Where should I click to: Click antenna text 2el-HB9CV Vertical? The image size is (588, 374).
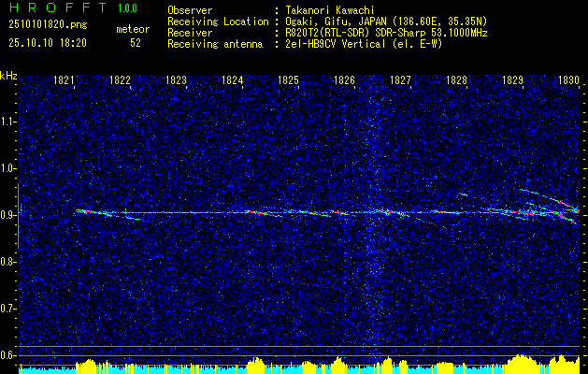(336, 44)
